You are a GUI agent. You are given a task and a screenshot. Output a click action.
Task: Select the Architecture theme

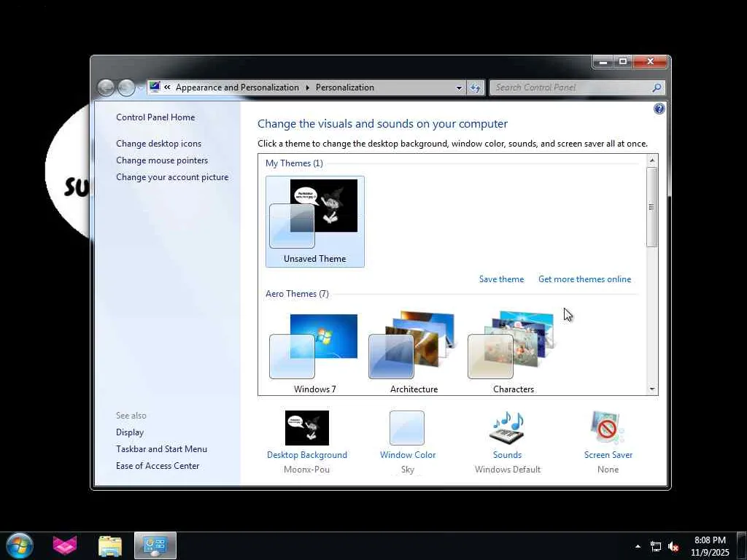tap(414, 353)
